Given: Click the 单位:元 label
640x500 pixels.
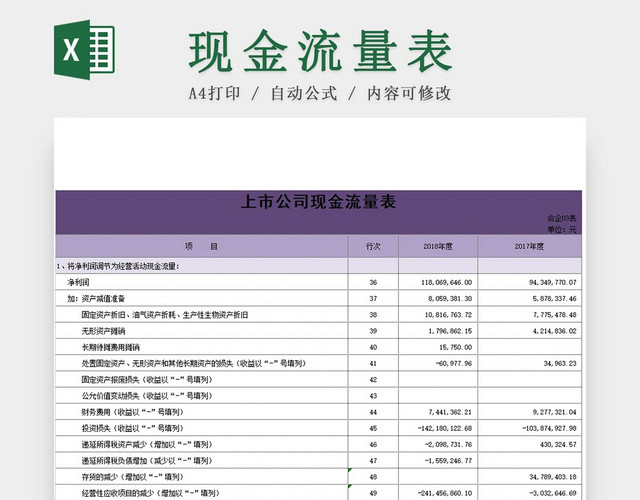Looking at the screenshot, I should 562,229.
